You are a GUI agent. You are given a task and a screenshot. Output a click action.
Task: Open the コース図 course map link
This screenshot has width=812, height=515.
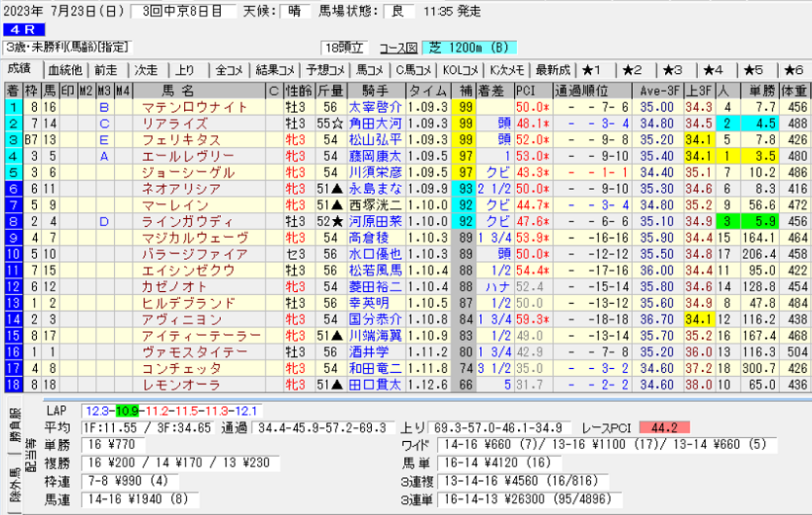[398, 47]
